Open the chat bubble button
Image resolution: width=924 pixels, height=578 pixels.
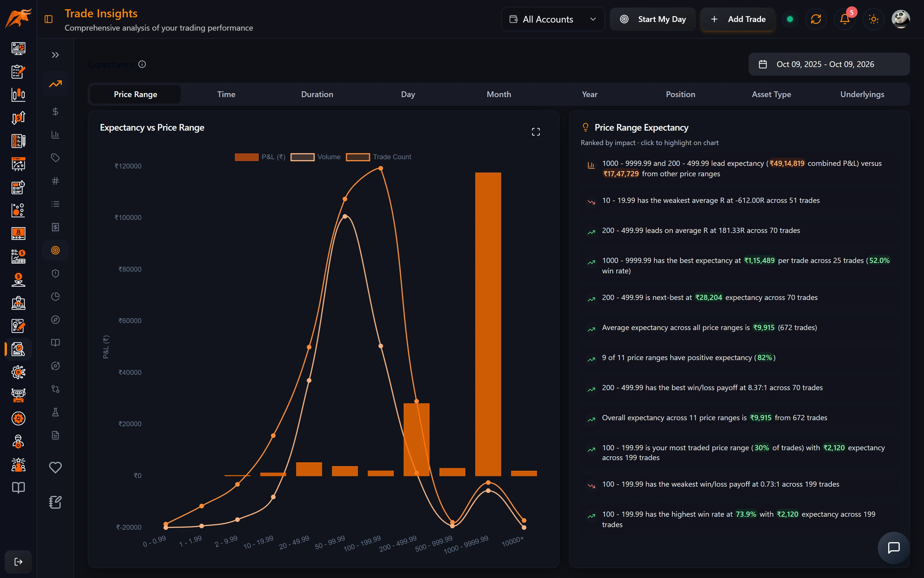(x=893, y=548)
